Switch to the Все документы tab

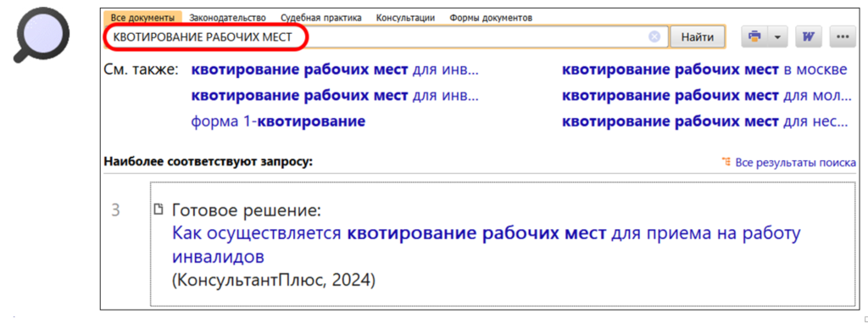click(x=142, y=18)
